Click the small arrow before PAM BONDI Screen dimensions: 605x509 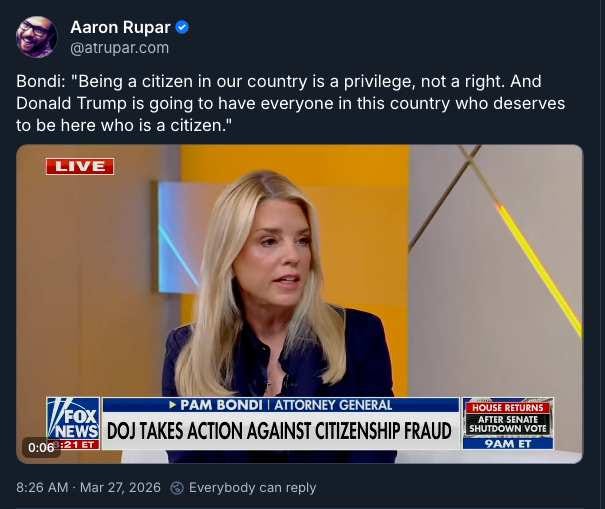(x=172, y=405)
